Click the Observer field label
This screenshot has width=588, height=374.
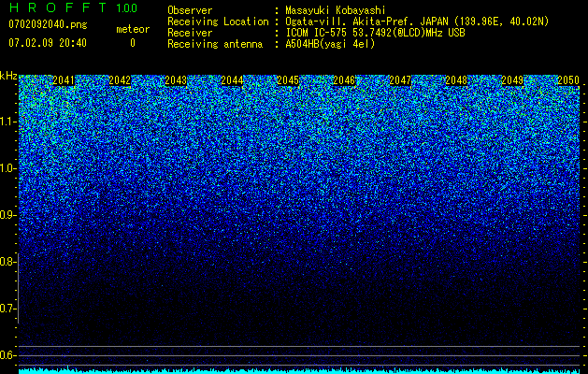[x=190, y=10]
